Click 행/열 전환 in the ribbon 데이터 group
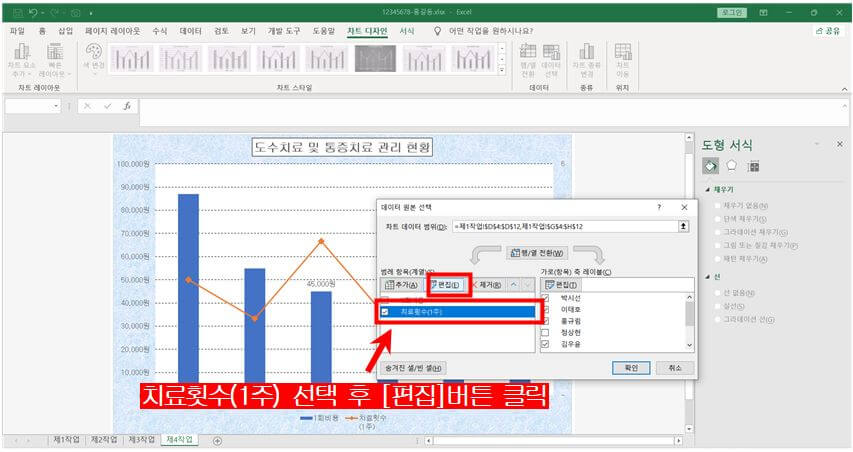The height and width of the screenshot is (452, 853). 528,59
